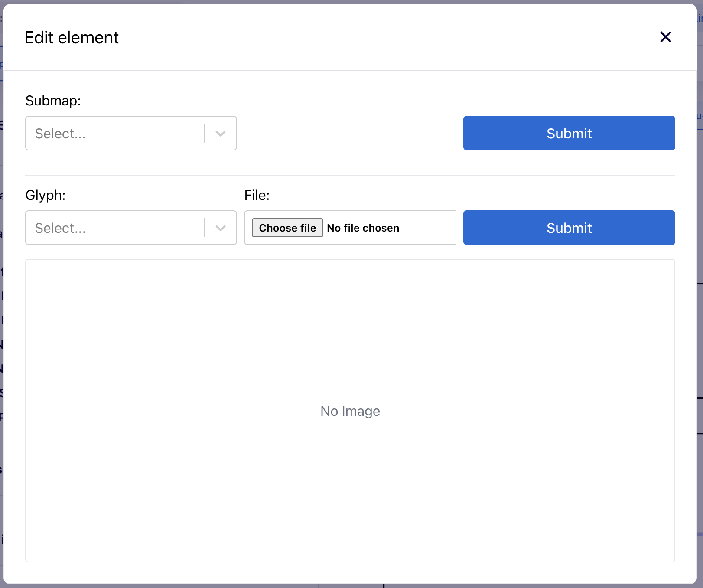The width and height of the screenshot is (703, 588).
Task: Click blank top area of image preview panel
Action: (x=350, y=295)
